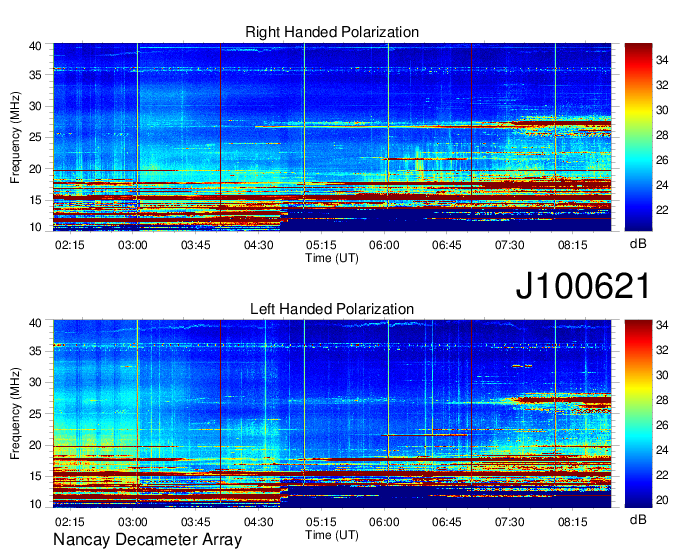This screenshot has height=552, width=680.
Task: Click the 10 frequency tick on bottom plot
Action: pos(36,504)
